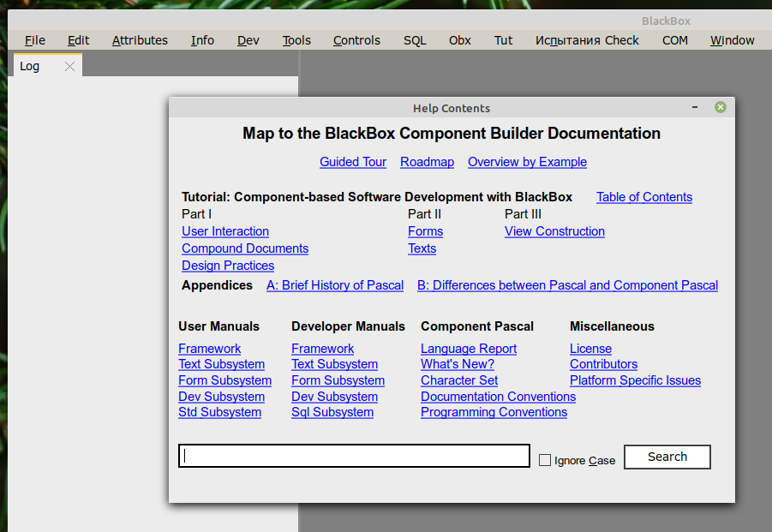The width and height of the screenshot is (772, 532).
Task: Open Sql Subsystem developer manual
Action: (332, 412)
